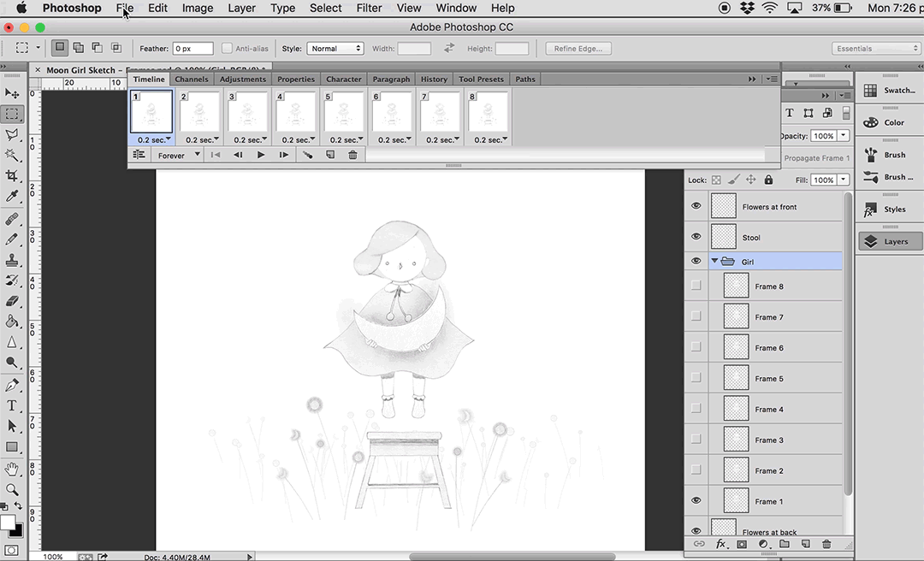Click the foreground color swatch
Viewport: 924px width, 561px height.
pyautogui.click(x=7, y=522)
